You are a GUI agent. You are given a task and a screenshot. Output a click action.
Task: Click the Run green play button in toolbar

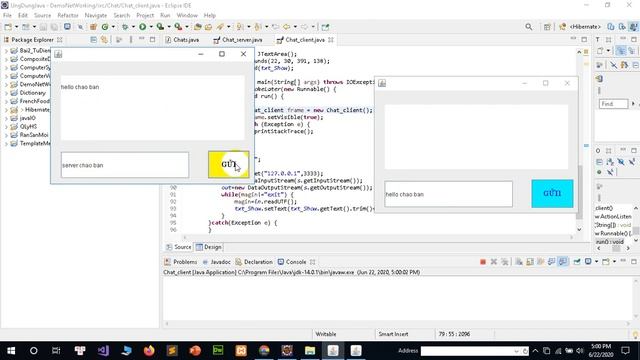point(142,27)
